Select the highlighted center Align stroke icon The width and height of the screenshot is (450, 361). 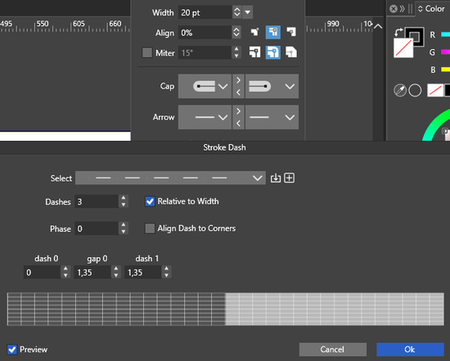[273, 32]
